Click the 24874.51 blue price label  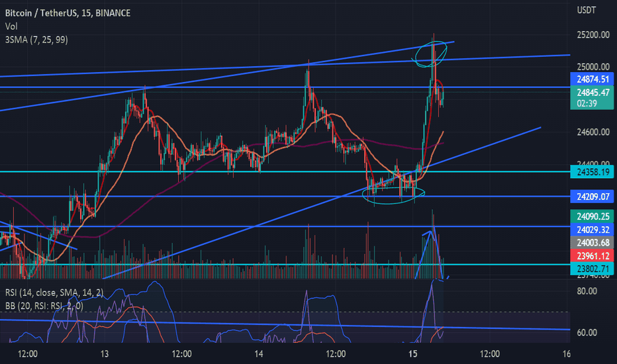(593, 79)
